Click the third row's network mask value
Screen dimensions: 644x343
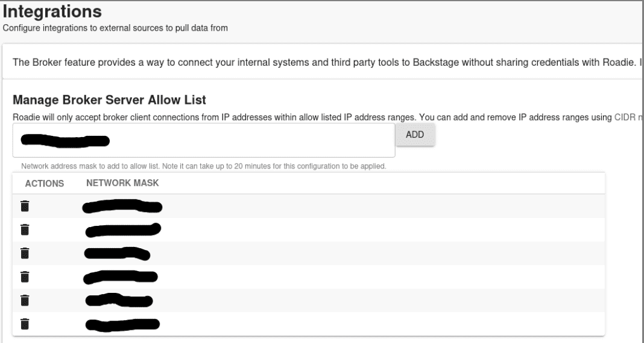coord(117,254)
